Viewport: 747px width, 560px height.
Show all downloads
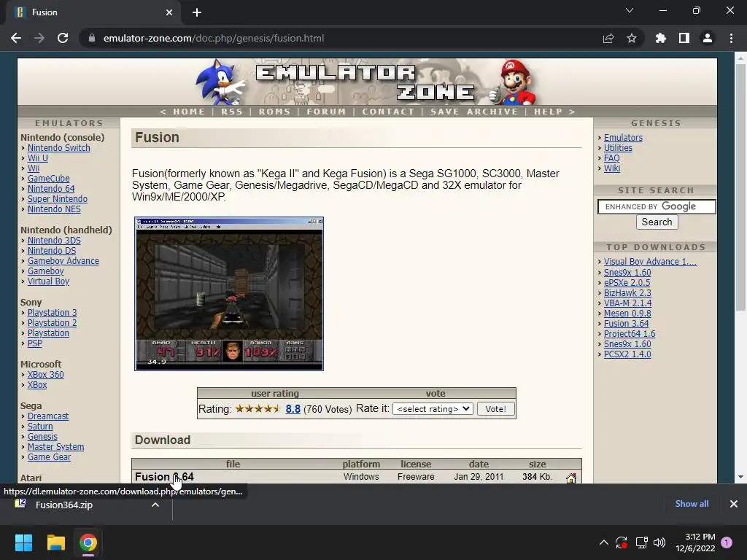pos(692,504)
